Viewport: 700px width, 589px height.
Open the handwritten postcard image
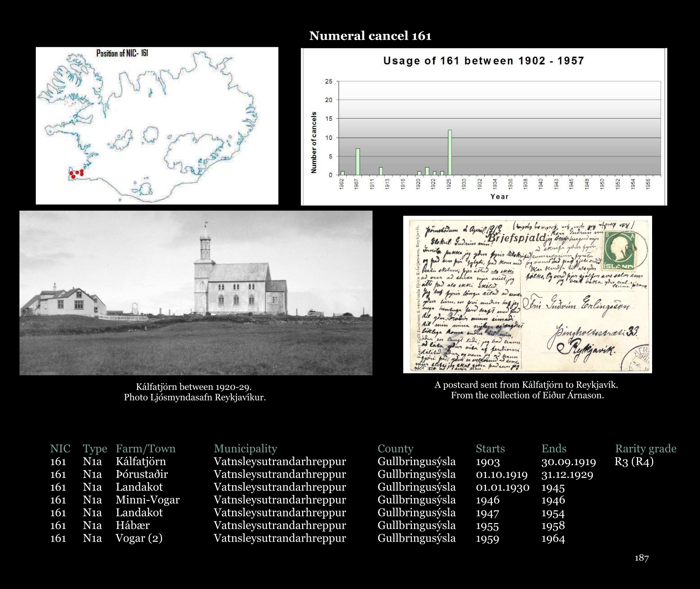tap(527, 294)
